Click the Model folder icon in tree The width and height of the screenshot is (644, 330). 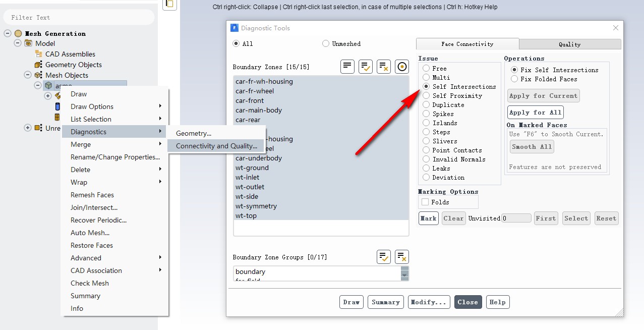28,43
